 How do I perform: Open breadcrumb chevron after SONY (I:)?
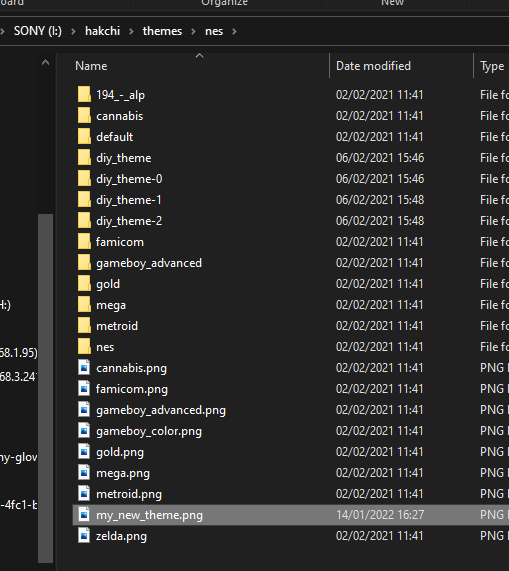click(74, 31)
